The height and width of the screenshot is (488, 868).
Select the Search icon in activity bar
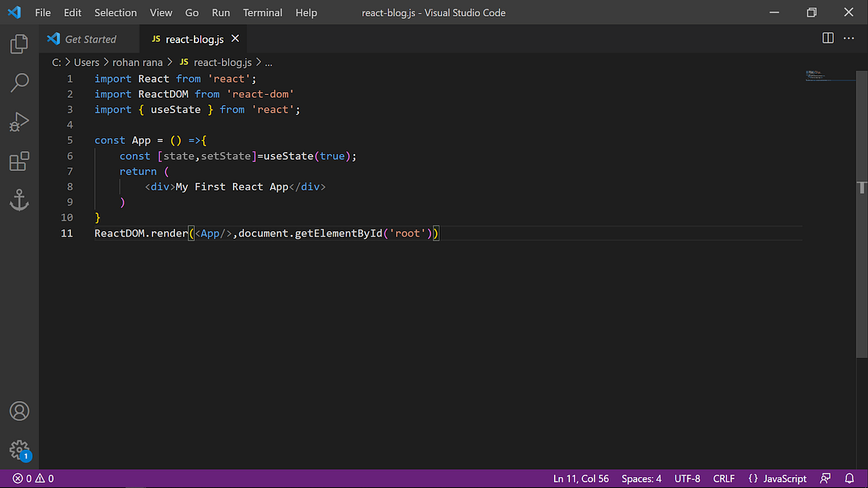point(19,82)
